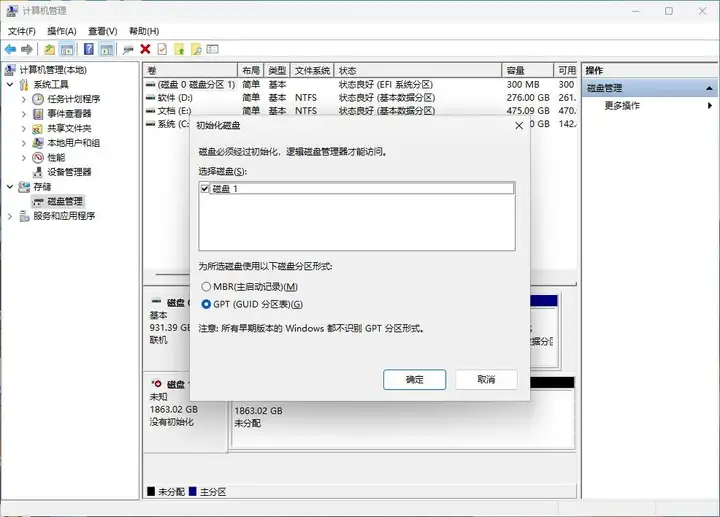Maximize the 计算机管理 window
Image resolution: width=720 pixels, height=517 pixels.
pyautogui.click(x=669, y=11)
